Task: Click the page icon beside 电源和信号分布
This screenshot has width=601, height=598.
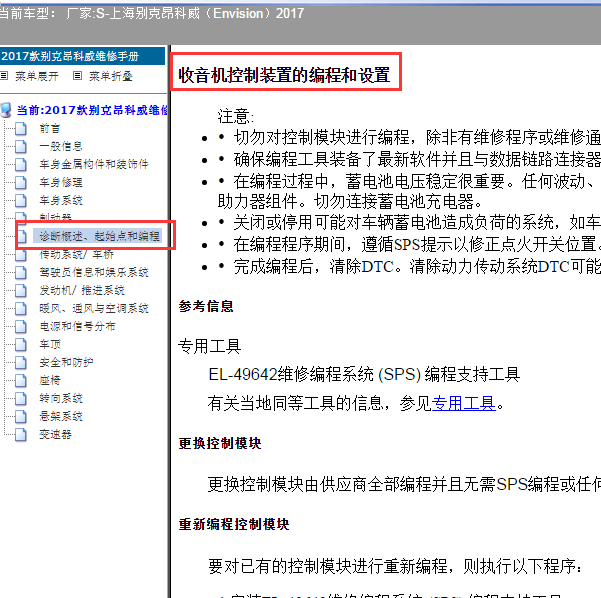Action: pyautogui.click(x=21, y=327)
